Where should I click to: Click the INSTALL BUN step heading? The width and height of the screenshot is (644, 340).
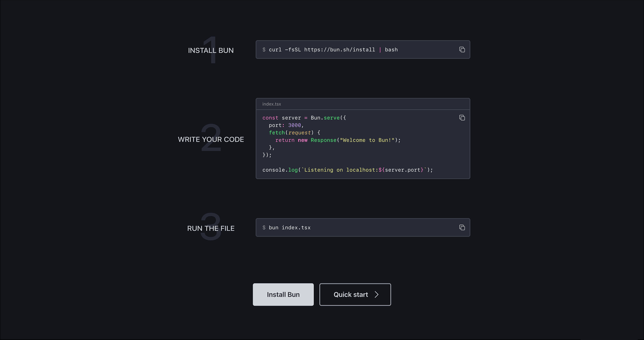(211, 50)
